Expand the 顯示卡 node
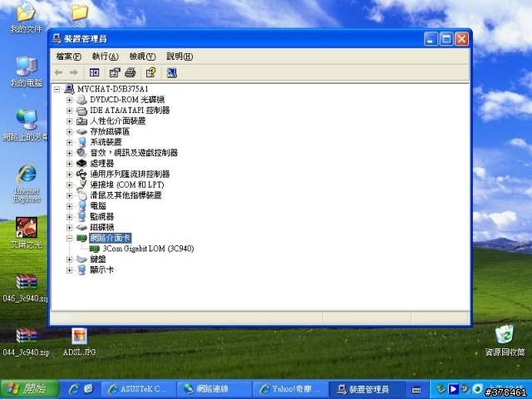Viewport: 532px width, 399px height. (x=70, y=270)
